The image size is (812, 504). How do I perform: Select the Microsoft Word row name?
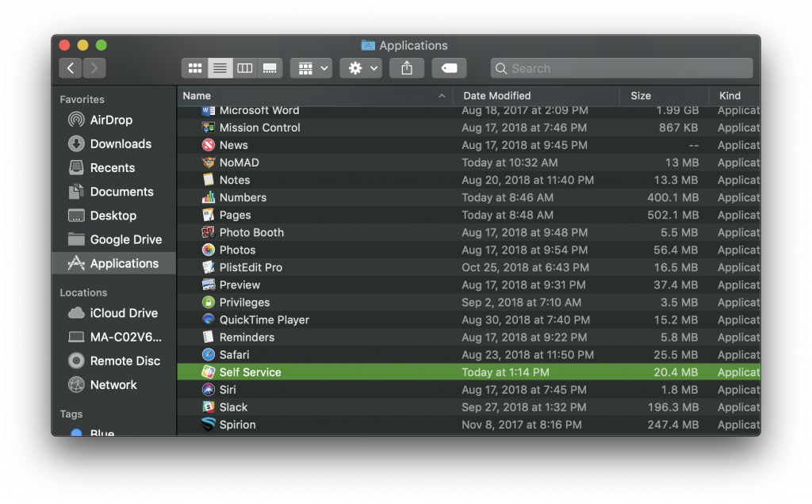click(x=259, y=111)
